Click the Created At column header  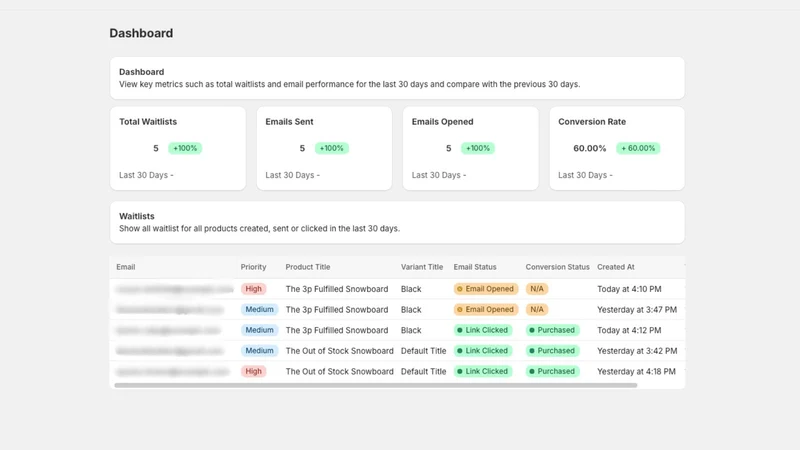[x=616, y=267]
